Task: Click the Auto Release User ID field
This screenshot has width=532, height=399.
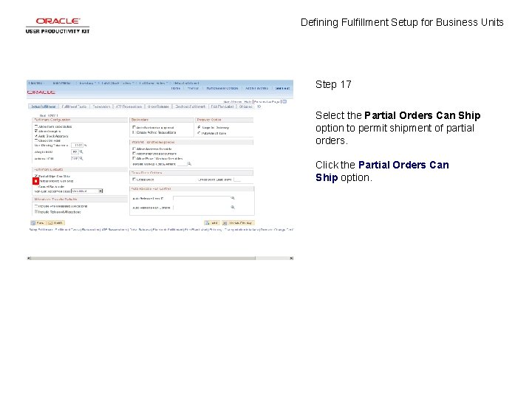Action: [202, 198]
